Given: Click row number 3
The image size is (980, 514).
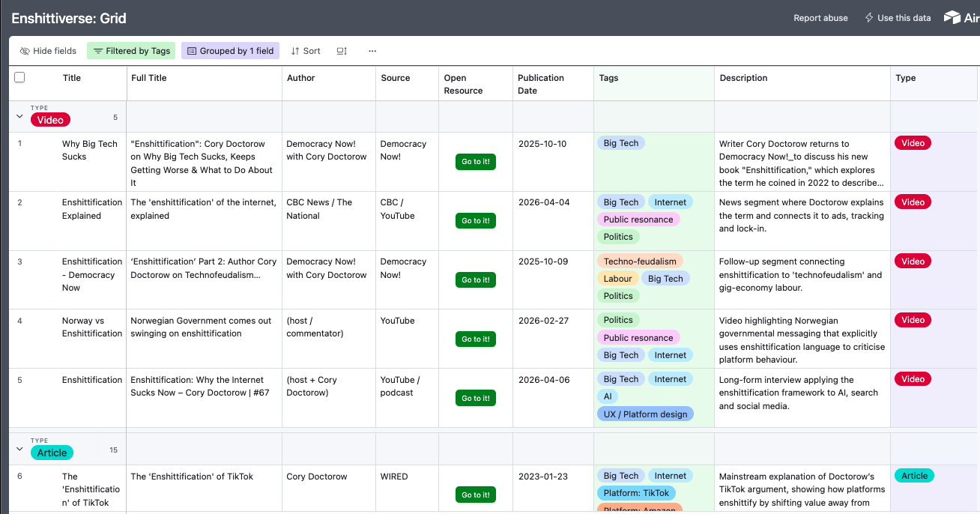Looking at the screenshot, I should pyautogui.click(x=19, y=261).
